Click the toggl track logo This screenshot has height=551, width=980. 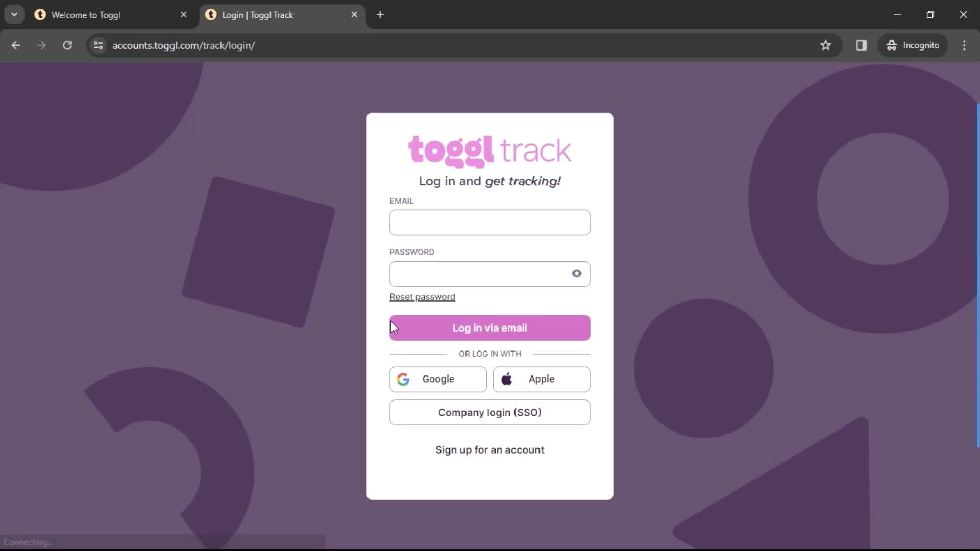pos(489,151)
